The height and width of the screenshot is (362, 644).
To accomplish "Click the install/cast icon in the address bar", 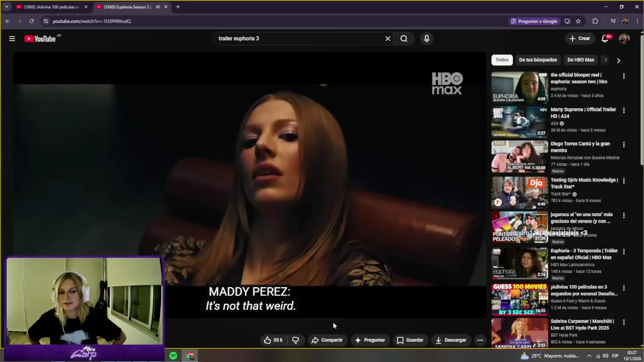I will point(567,21).
